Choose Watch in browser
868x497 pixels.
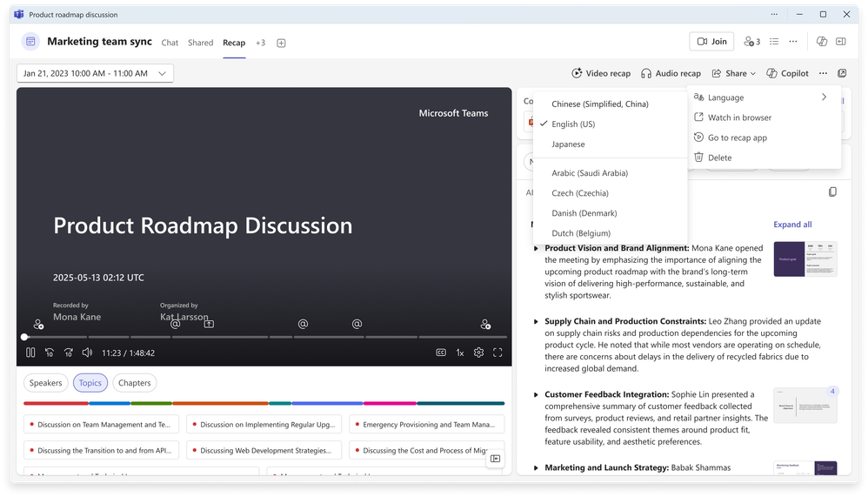764,118
